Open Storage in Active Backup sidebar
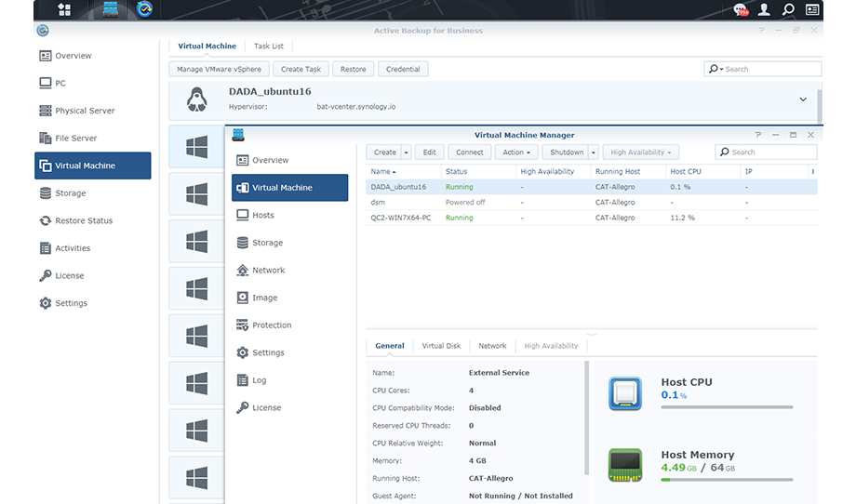This screenshot has width=856, height=504. pyautogui.click(x=70, y=193)
